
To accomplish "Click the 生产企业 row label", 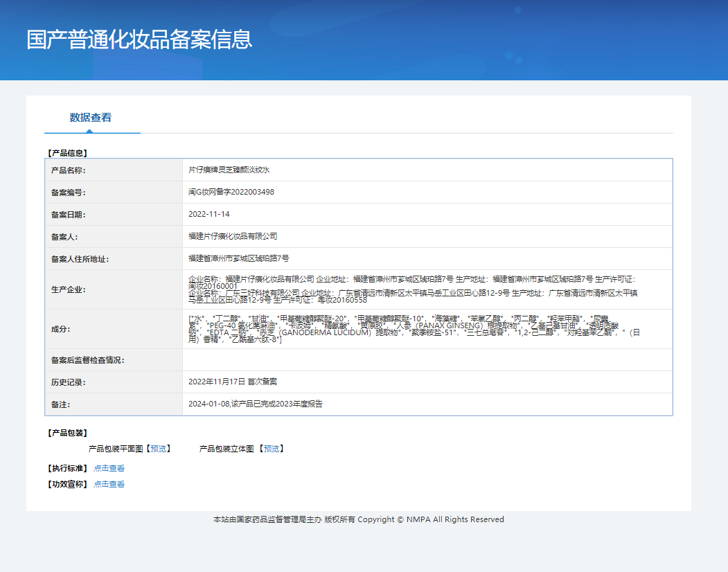I will (x=69, y=289).
